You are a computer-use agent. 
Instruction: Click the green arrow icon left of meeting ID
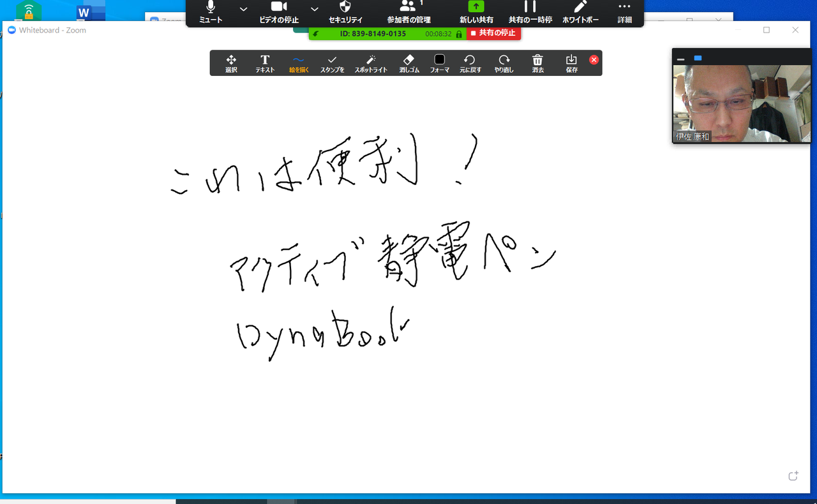tap(316, 34)
